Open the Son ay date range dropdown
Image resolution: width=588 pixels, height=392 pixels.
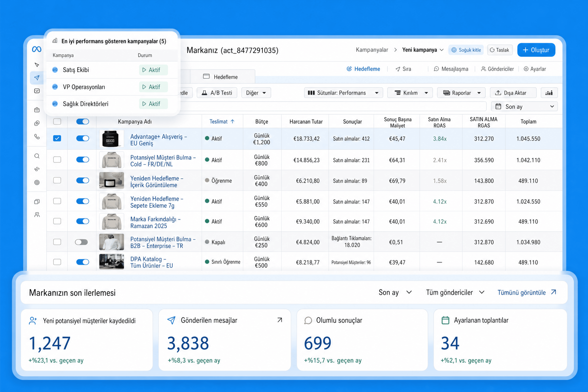pyautogui.click(x=524, y=107)
